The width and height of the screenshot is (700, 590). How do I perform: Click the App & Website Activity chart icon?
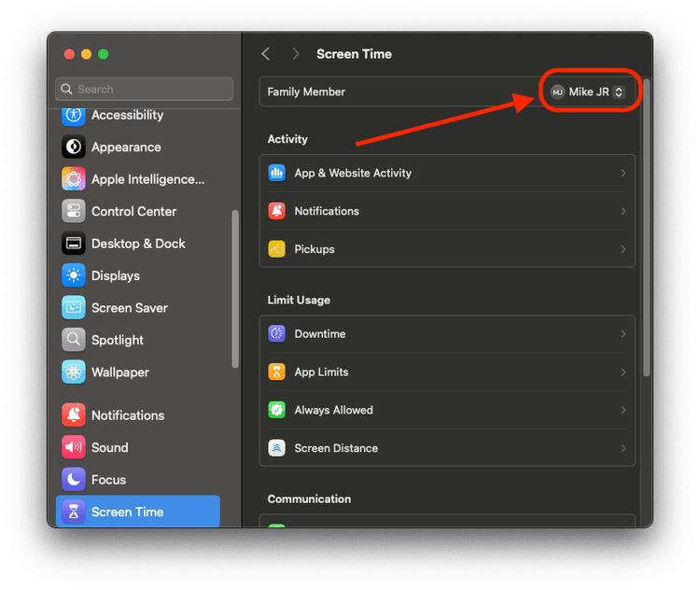click(x=277, y=173)
